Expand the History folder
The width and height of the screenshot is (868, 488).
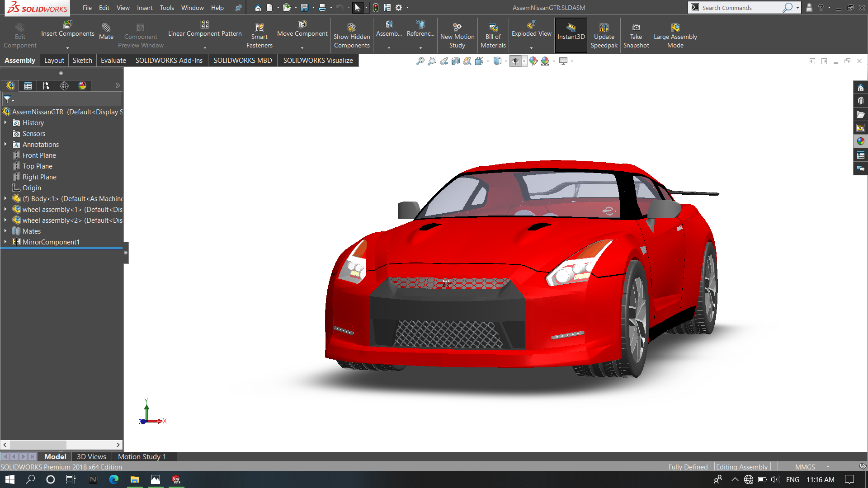pyautogui.click(x=5, y=122)
